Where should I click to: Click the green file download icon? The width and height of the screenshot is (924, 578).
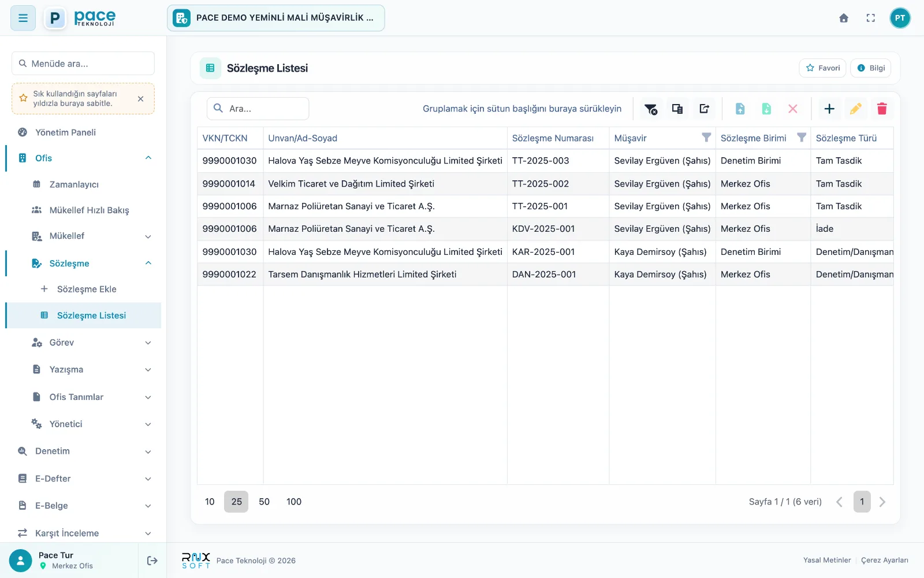[766, 109]
